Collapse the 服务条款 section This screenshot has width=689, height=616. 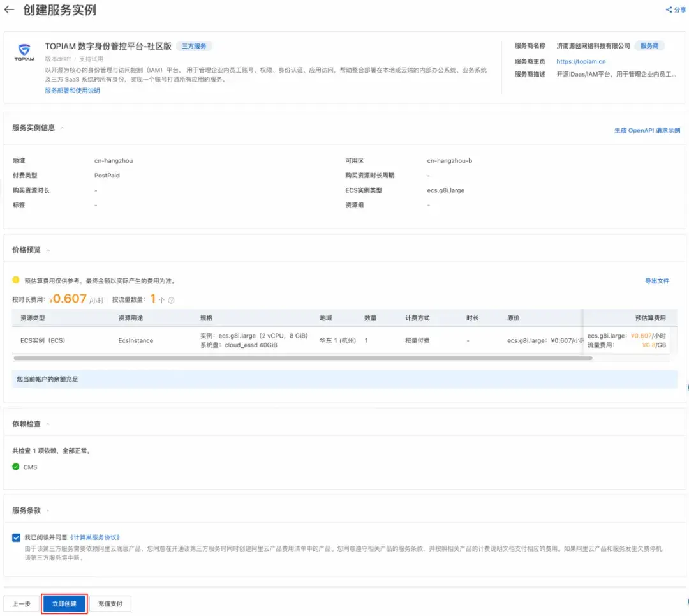pyautogui.click(x=48, y=511)
